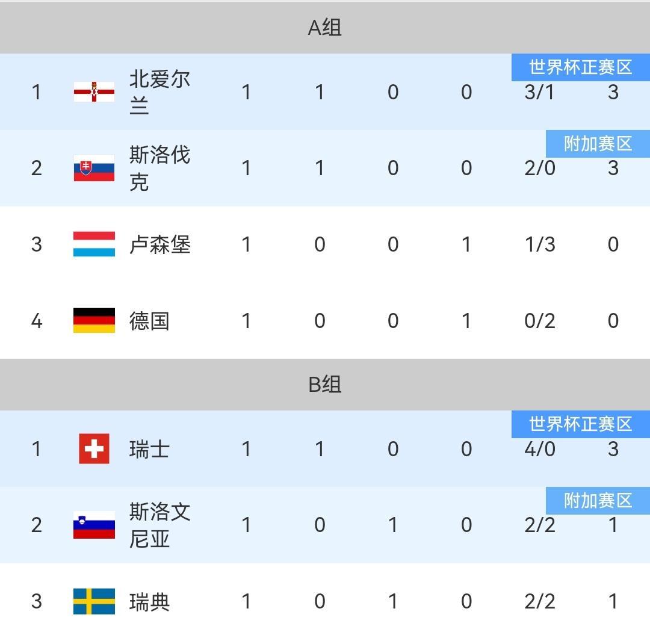
Task: Click Switzerland's 4/0 goal record
Action: 539,449
